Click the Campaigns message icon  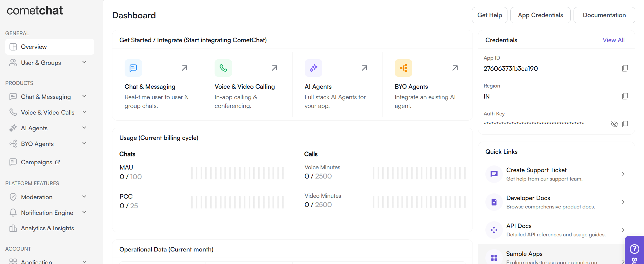tap(13, 162)
